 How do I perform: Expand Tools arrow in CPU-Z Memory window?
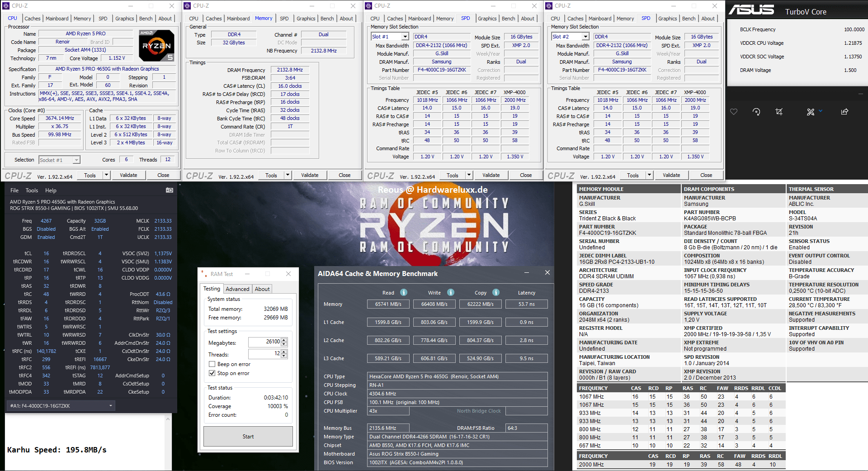pyautogui.click(x=288, y=175)
